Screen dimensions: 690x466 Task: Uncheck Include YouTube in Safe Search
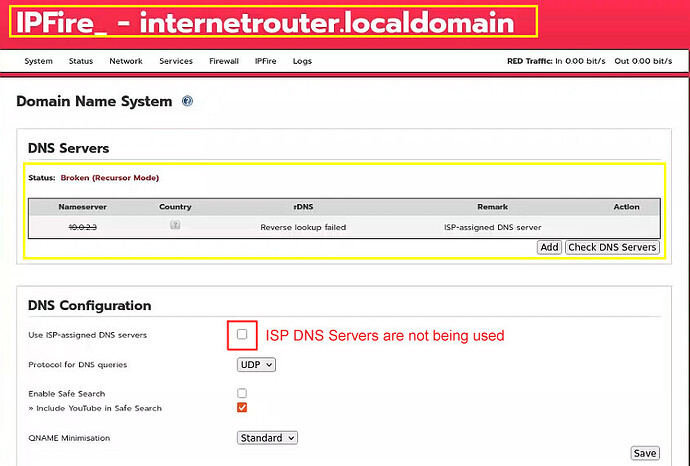tap(242, 407)
